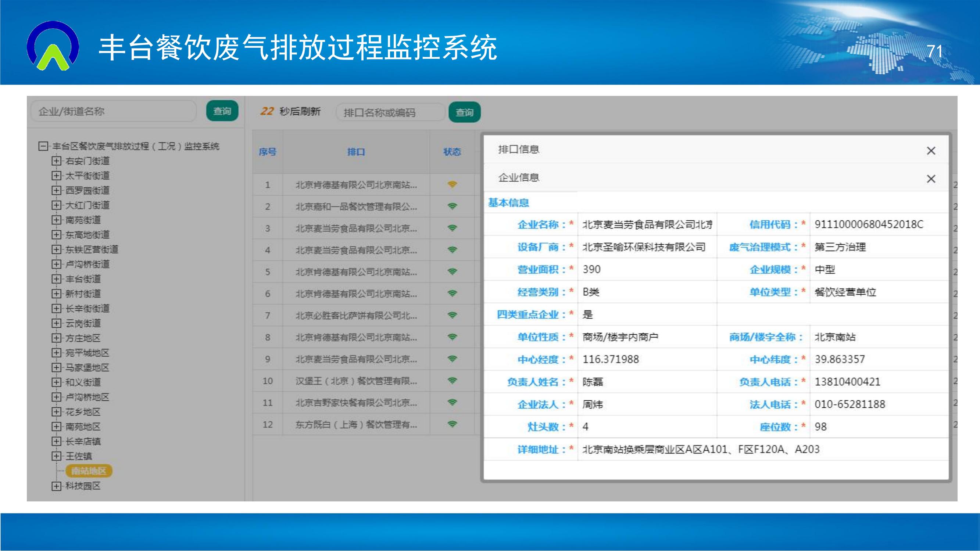
Task: Expand the 右安门街道 tree node
Action: click(56, 161)
